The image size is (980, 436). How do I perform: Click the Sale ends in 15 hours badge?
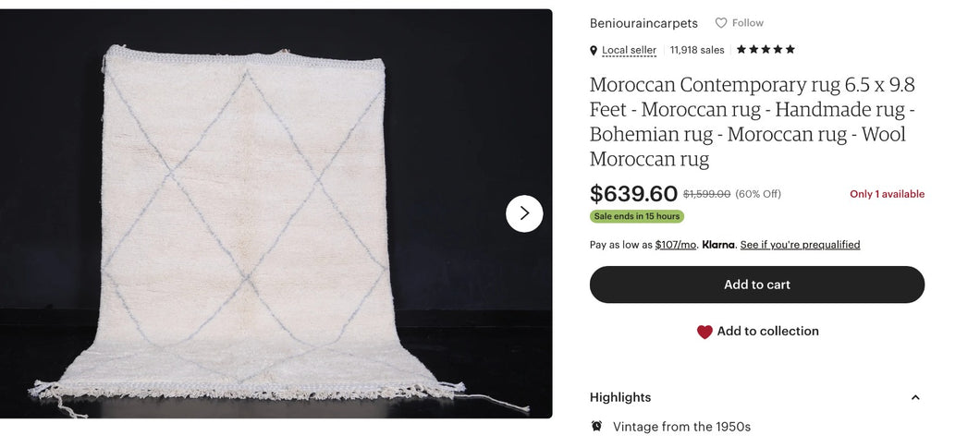tap(636, 216)
